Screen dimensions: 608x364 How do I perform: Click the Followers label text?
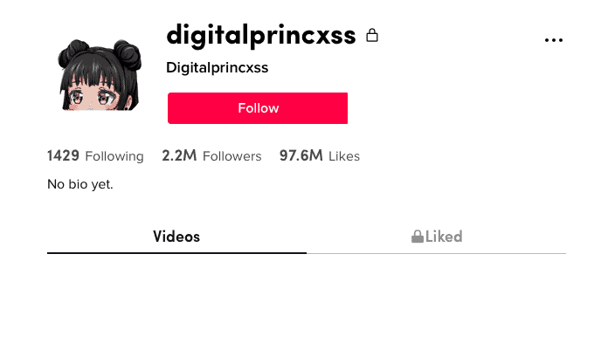coord(231,156)
